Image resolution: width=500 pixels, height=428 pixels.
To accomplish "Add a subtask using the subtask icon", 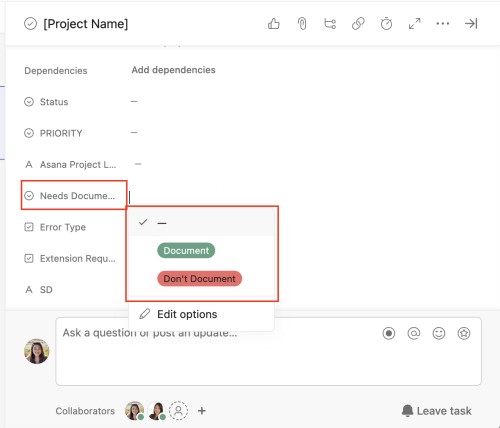I will (330, 24).
